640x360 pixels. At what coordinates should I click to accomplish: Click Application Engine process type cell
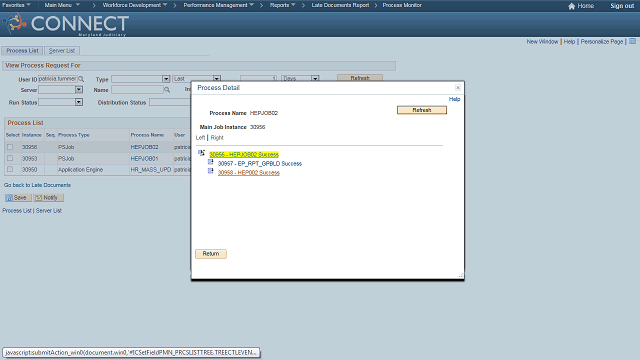click(80, 169)
